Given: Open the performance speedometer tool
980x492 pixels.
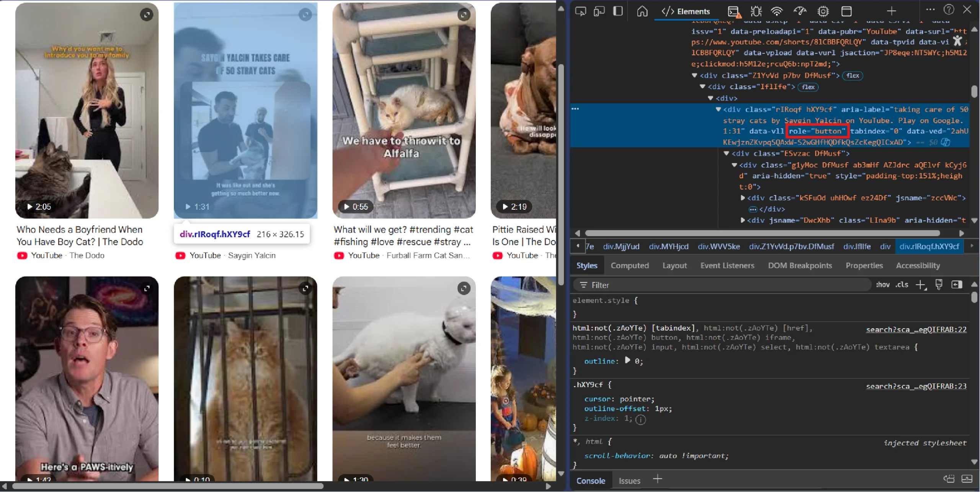Looking at the screenshot, I should [800, 11].
